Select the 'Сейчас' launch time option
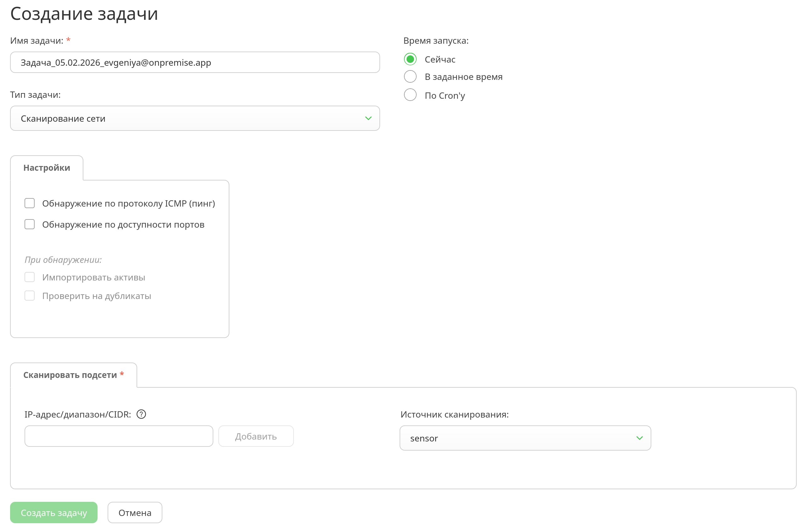Image resolution: width=808 pixels, height=532 pixels. (x=410, y=59)
